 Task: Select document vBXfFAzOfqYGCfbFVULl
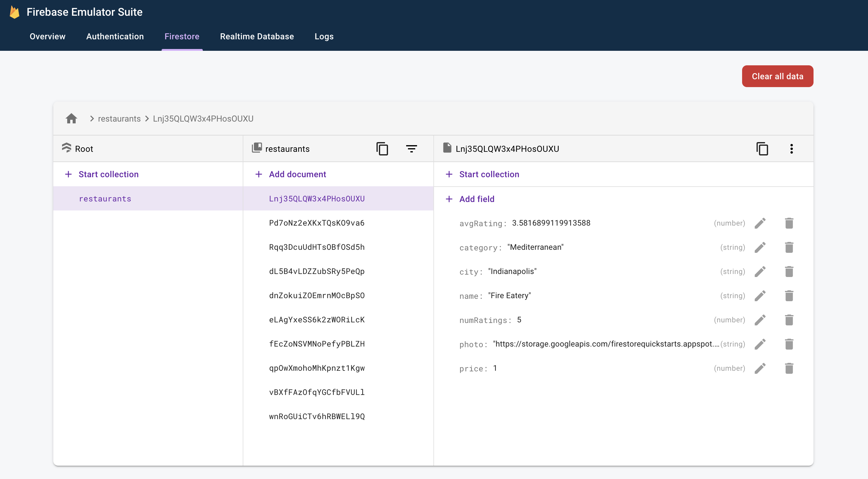coord(317,392)
